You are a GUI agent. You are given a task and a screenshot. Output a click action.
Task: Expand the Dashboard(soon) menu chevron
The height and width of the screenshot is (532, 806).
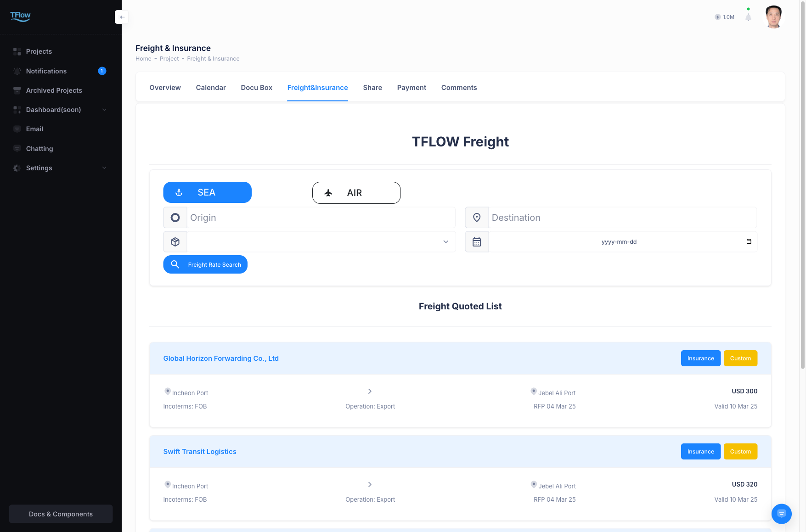pyautogui.click(x=104, y=110)
